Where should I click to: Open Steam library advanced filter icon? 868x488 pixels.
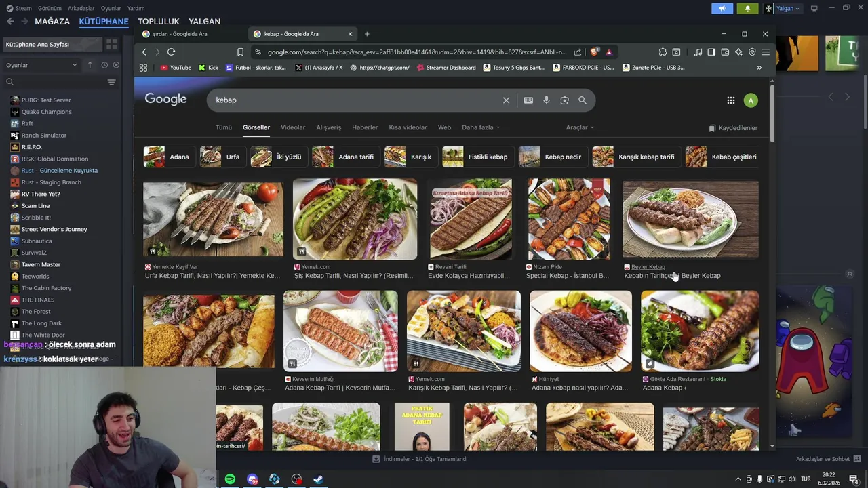pyautogui.click(x=111, y=82)
